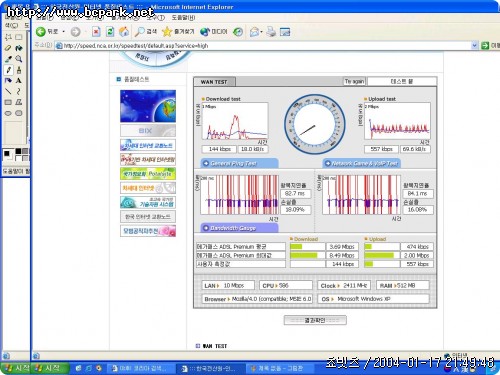
Task: Click the 결과확인 result confirmation button
Action: coord(315,320)
